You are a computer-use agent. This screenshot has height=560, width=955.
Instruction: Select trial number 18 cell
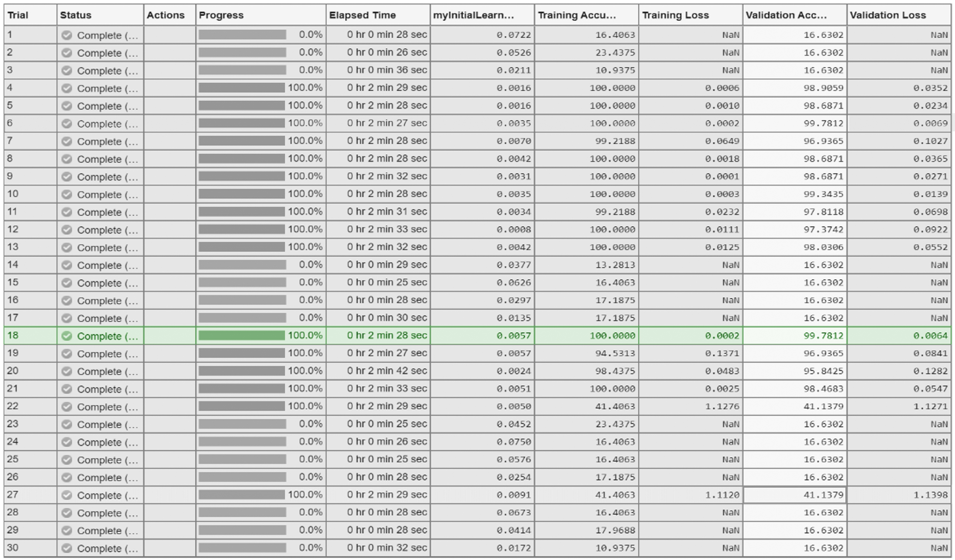pos(30,335)
